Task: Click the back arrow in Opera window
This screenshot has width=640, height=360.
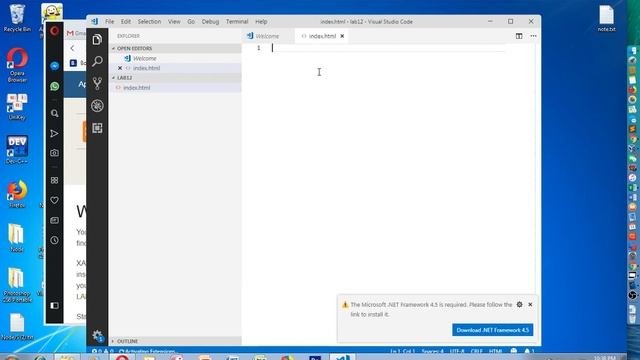Action: point(72,48)
